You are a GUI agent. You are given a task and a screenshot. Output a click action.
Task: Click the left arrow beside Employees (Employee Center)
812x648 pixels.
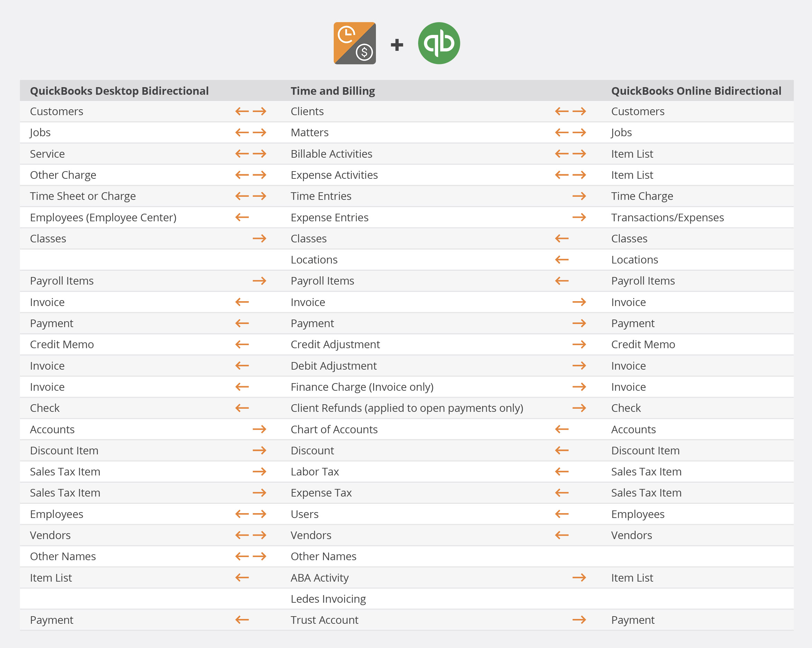[242, 217]
